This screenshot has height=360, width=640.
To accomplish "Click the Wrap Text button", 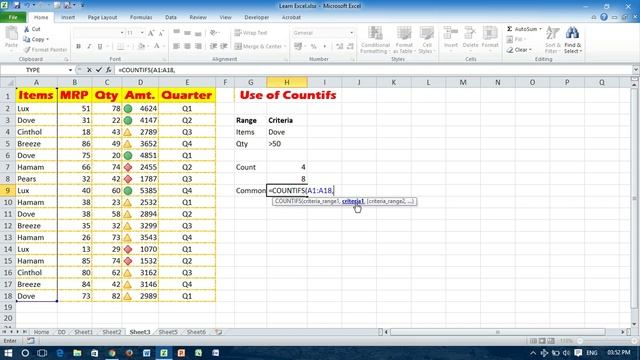I will [251, 33].
